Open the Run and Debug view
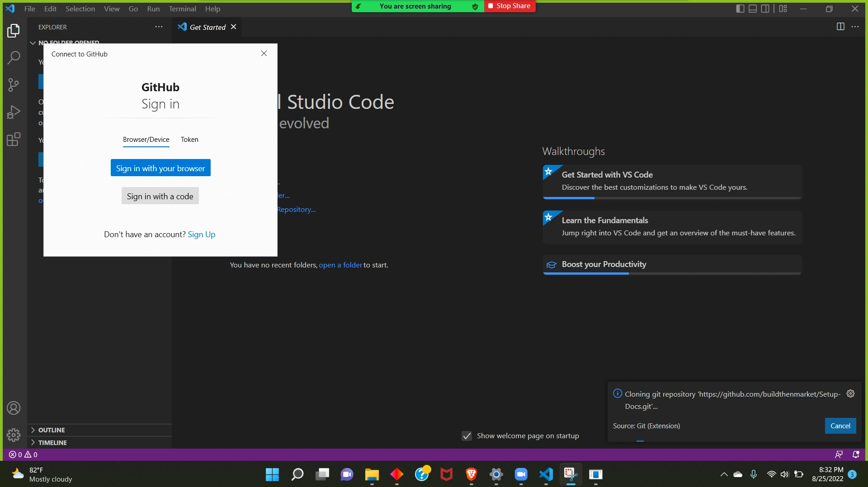This screenshot has height=487, width=868. point(14,112)
